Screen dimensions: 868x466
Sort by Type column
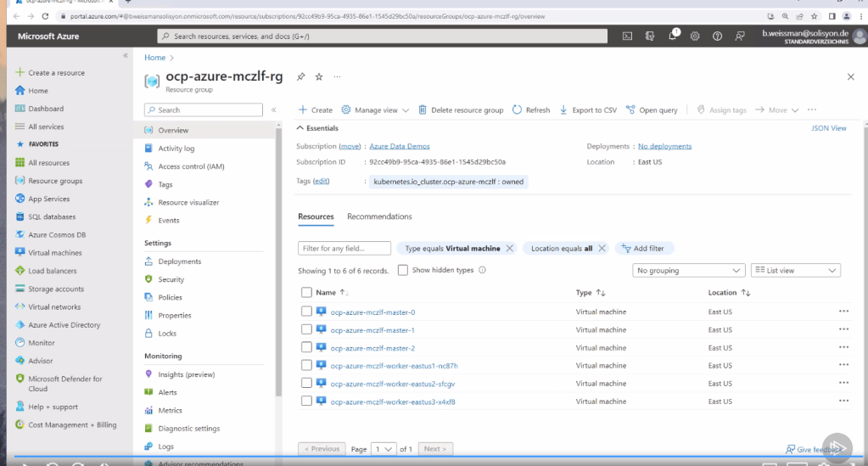pos(590,293)
